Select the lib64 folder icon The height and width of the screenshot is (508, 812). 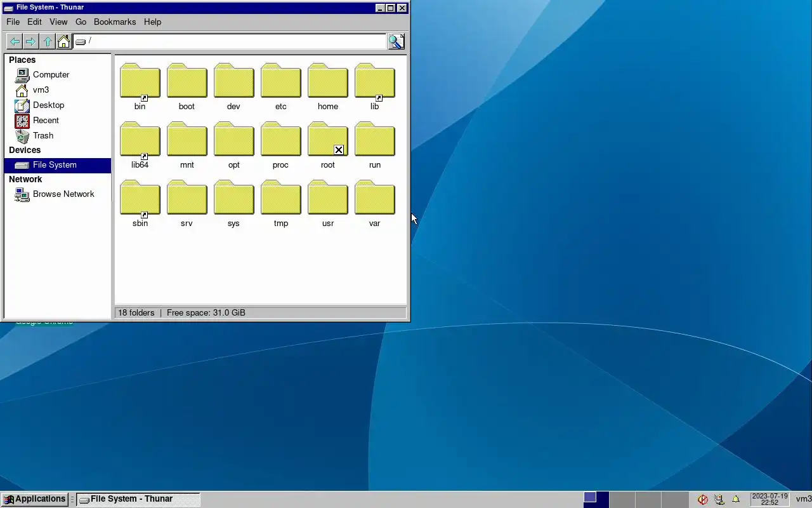coord(140,139)
